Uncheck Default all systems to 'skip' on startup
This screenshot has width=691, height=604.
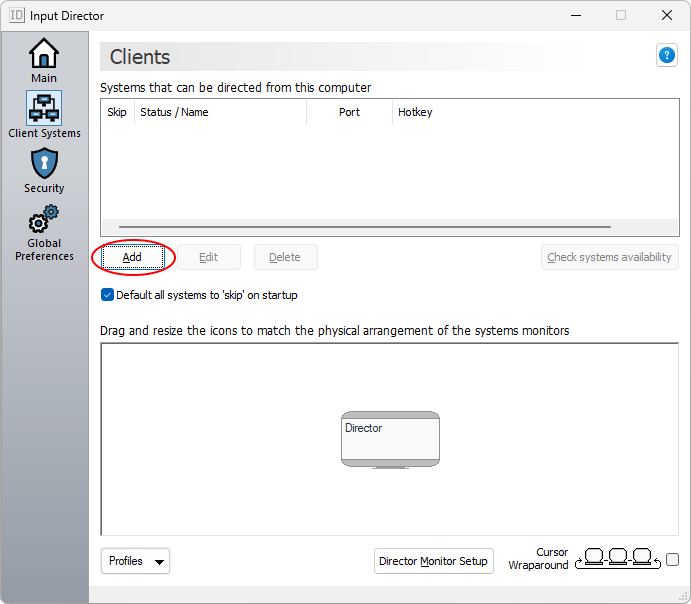108,295
